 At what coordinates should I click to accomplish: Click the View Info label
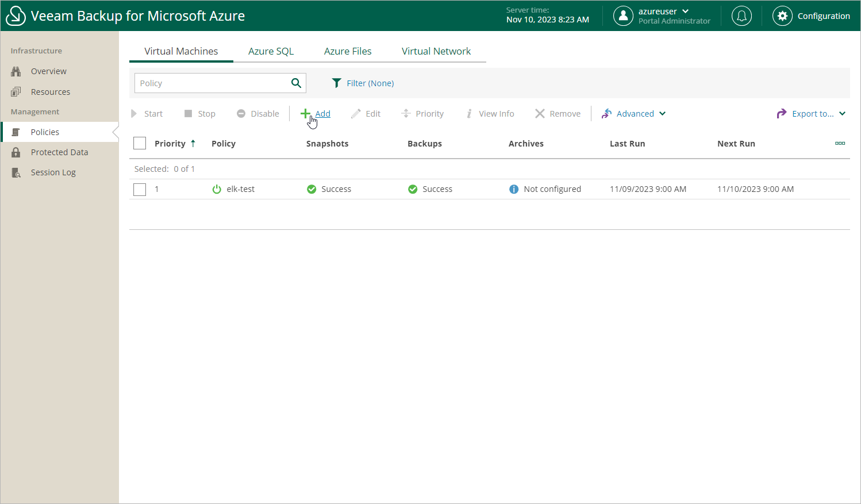497,114
